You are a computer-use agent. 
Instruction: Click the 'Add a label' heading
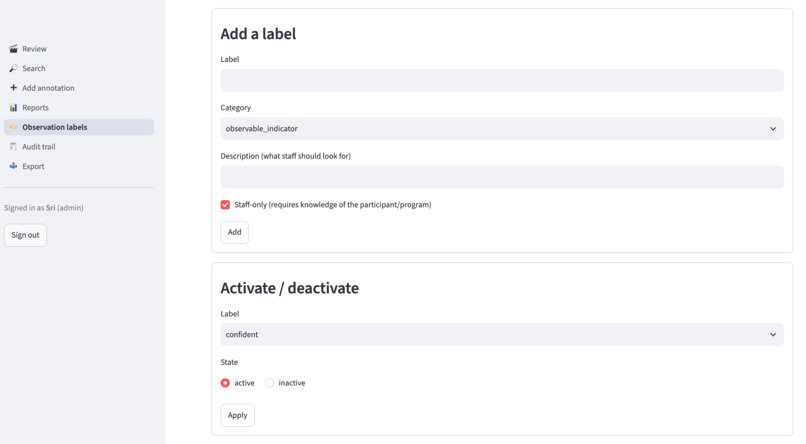click(x=258, y=34)
